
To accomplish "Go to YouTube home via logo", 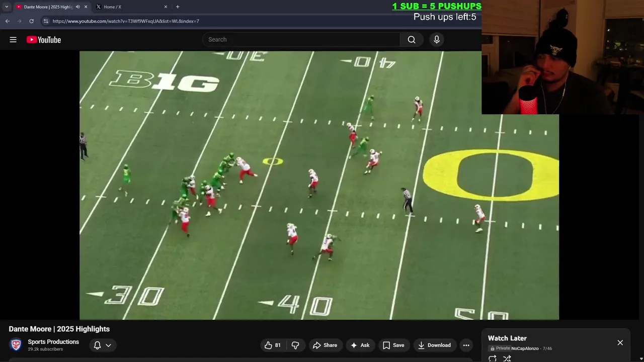I will (44, 40).
